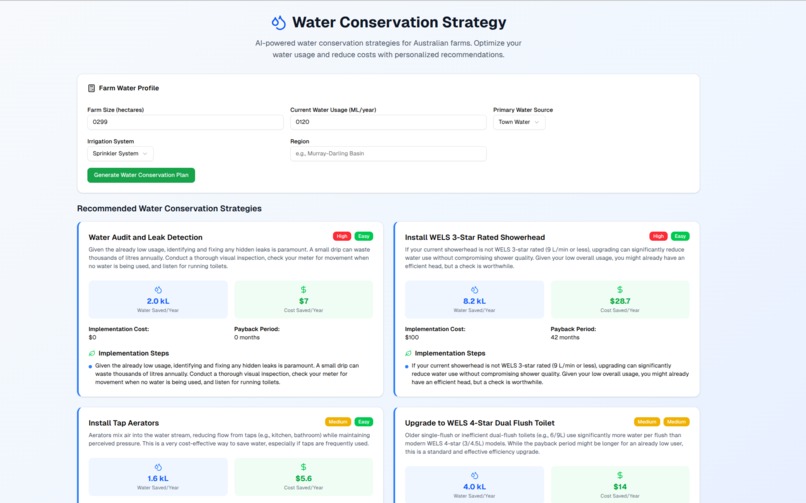
Task: Click the Region text field
Action: click(388, 154)
